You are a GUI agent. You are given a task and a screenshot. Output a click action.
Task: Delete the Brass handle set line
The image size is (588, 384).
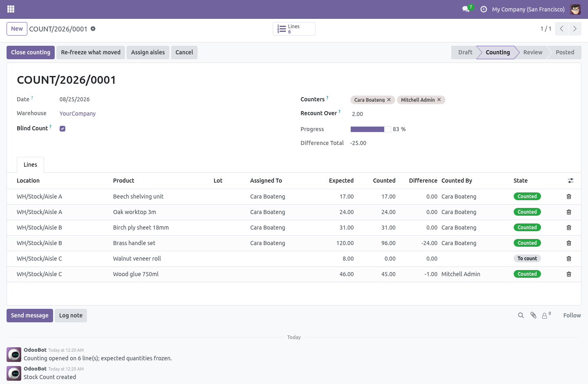pos(569,243)
